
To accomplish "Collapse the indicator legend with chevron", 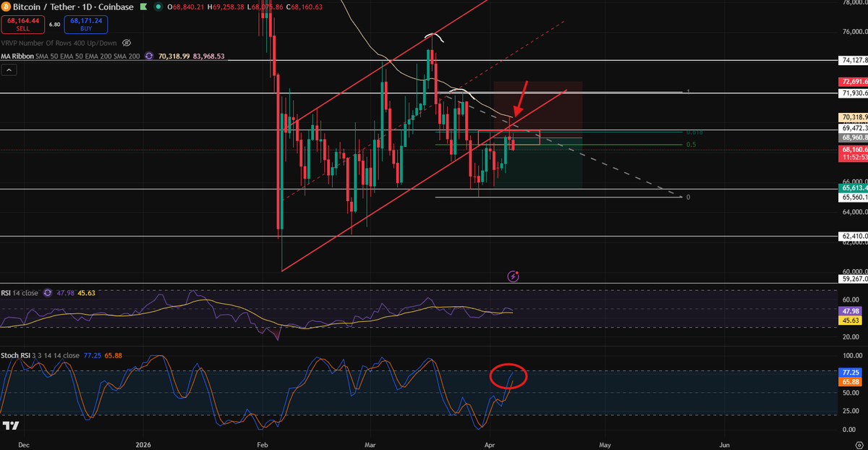I will (9, 69).
